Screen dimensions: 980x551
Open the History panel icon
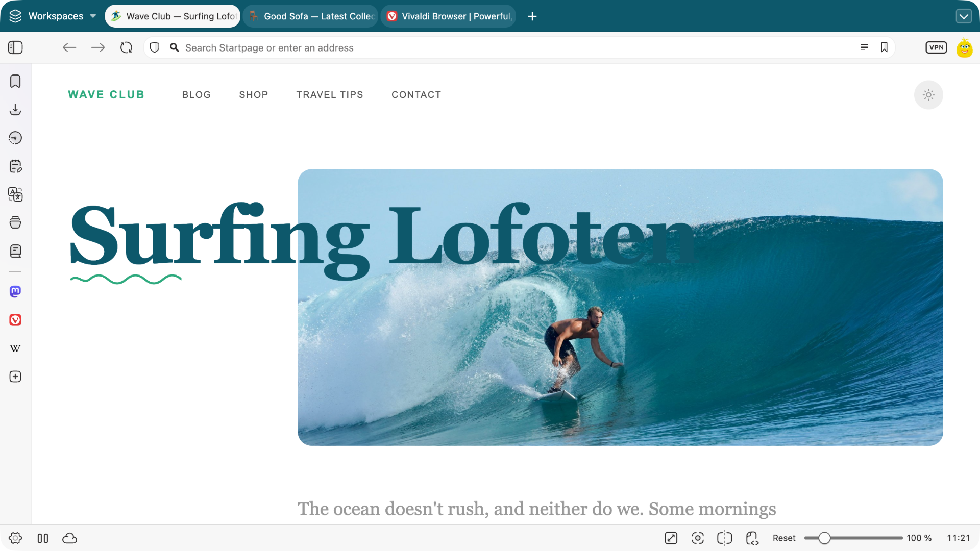click(15, 138)
